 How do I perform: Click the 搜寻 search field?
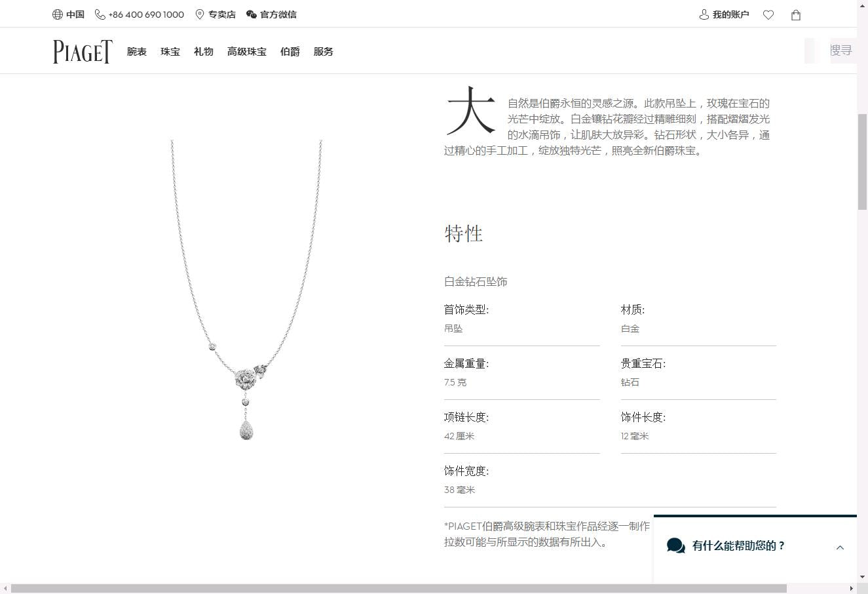click(840, 50)
